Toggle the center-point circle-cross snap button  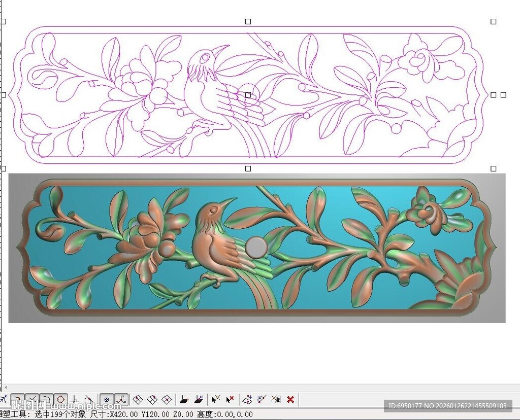point(107,400)
